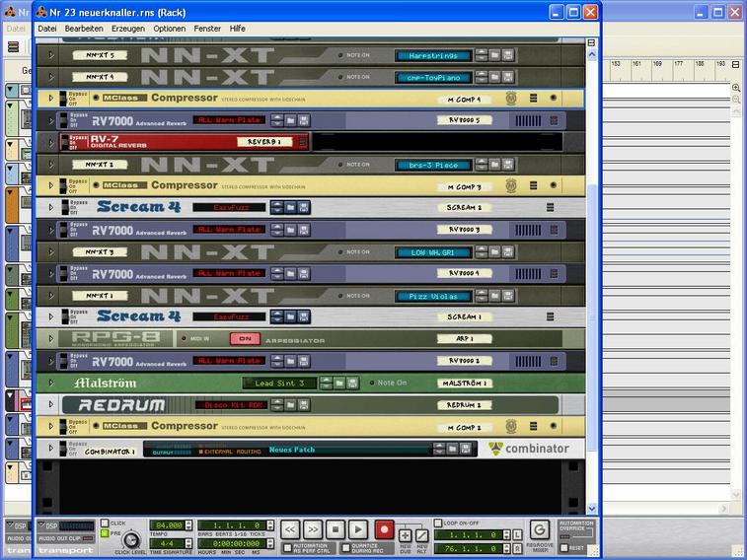
Task: Click the Fast Forward transport button
Action: 313,530
